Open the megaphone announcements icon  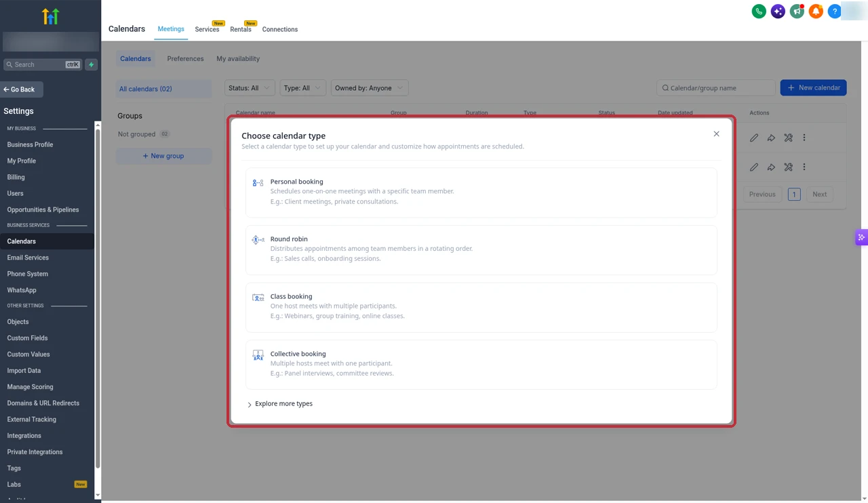(x=797, y=12)
